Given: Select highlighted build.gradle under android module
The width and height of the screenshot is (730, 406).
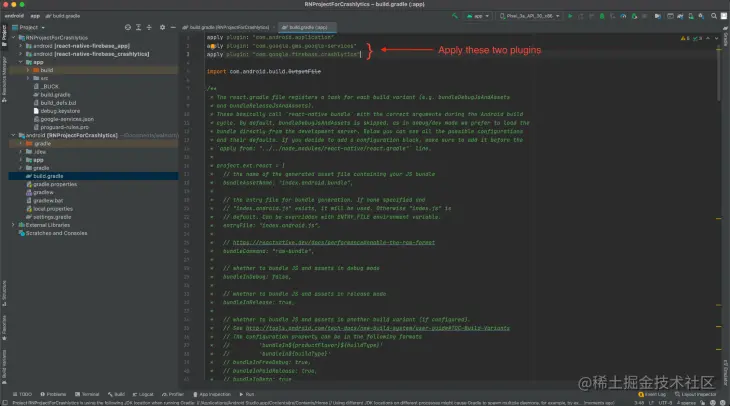Looking at the screenshot, I should click(x=93, y=176).
